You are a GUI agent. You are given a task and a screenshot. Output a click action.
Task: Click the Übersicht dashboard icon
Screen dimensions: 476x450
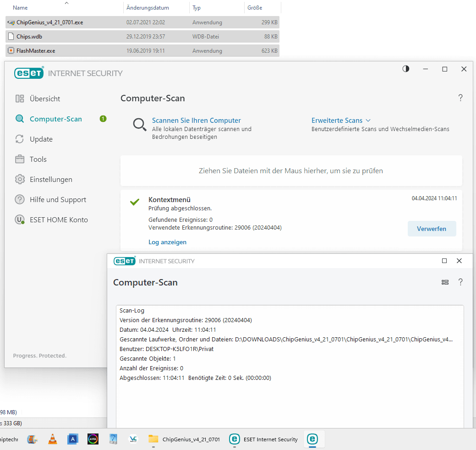[20, 99]
